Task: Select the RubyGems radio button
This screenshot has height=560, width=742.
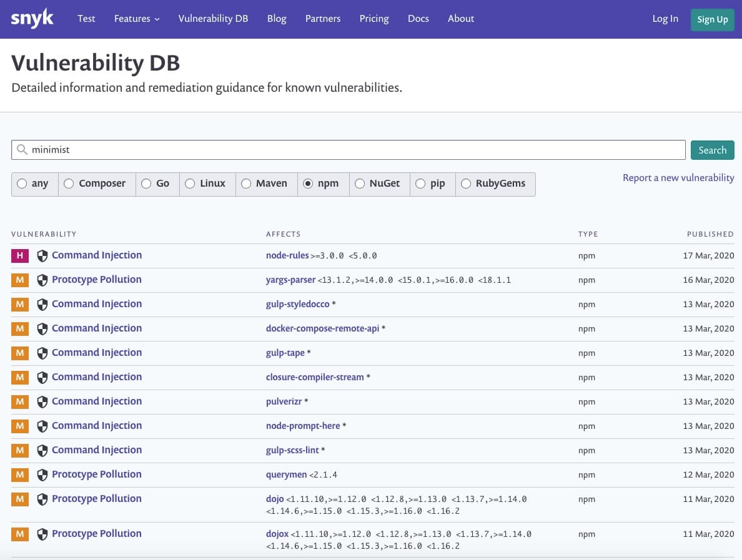Action: (466, 184)
